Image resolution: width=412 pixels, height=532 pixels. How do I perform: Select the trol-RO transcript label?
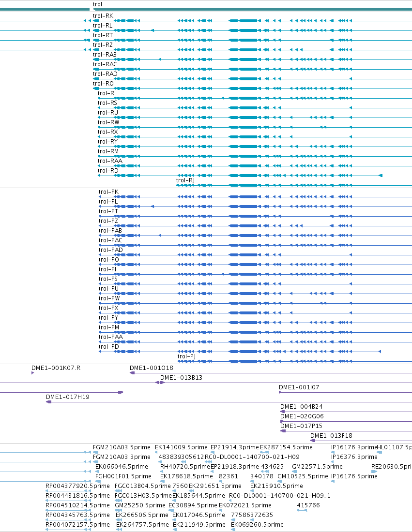coord(103,84)
